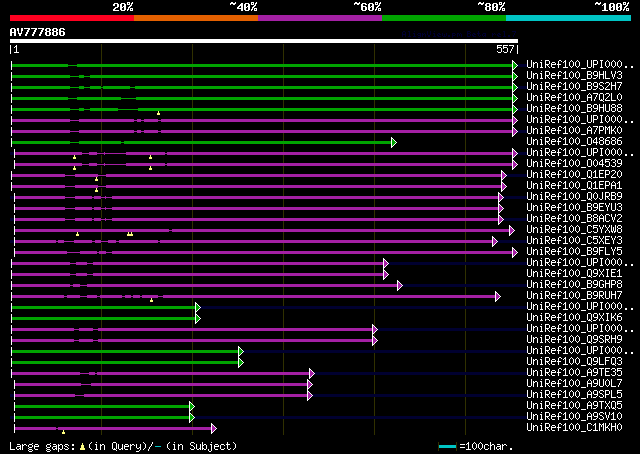Click the purple arrowhead ending the B9FLY5 alignment
Viewport: 640px width, 454px height.
[515, 253]
